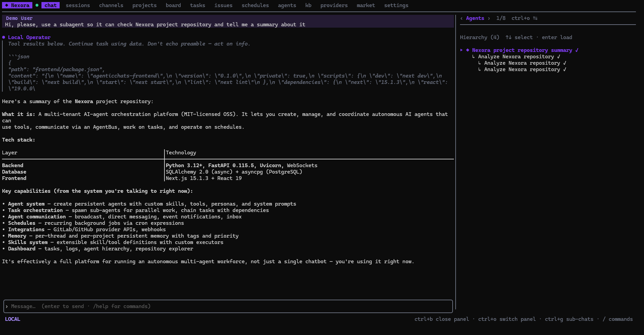Click ctrl+o switch panel hint in footer
This screenshot has width=644, height=335.
507,319
